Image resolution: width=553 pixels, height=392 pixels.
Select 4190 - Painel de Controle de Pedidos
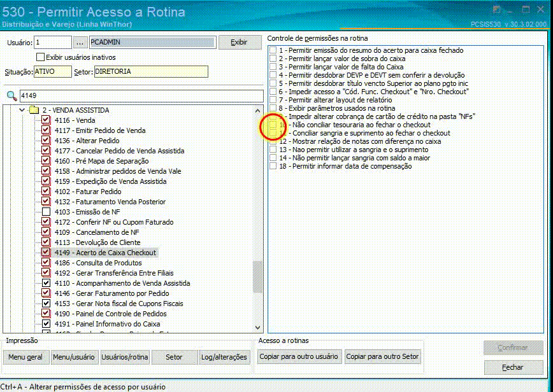(110, 314)
